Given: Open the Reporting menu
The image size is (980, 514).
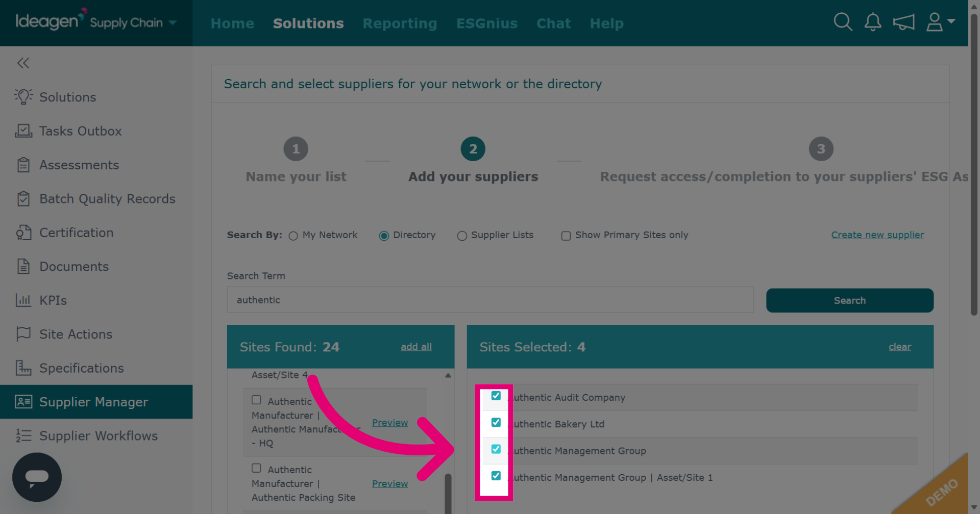Looking at the screenshot, I should 400,23.
